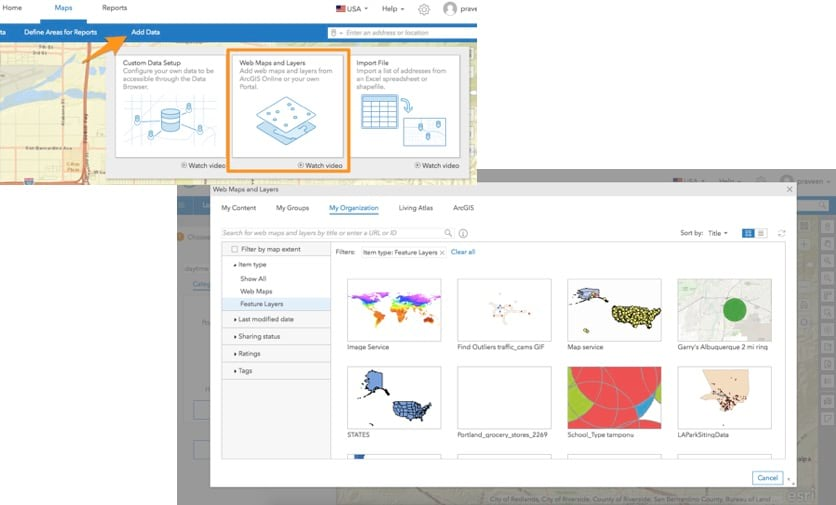This screenshot has height=505, width=836.
Task: Click the refresh icon near Sort by
Action: click(x=782, y=233)
